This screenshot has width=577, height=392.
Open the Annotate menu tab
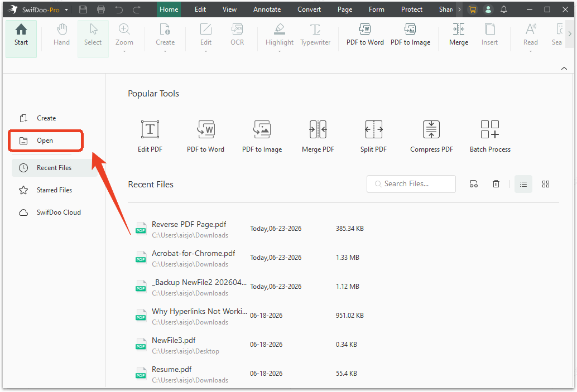click(267, 9)
